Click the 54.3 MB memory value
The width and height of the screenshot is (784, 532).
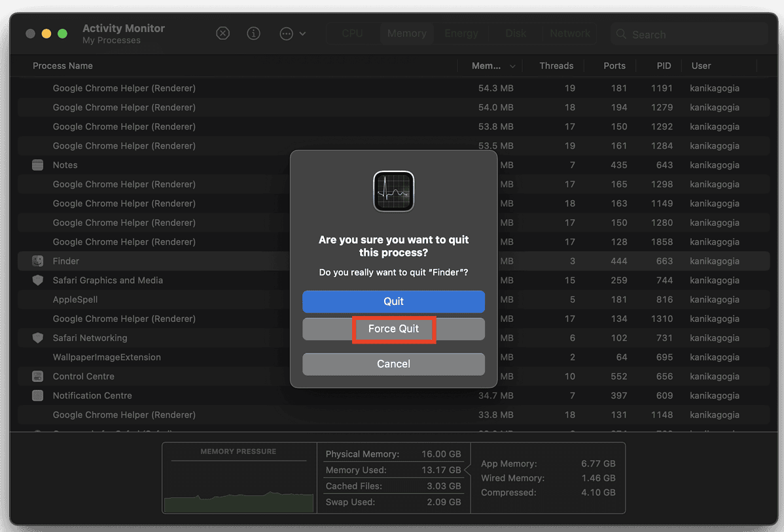click(x=495, y=88)
